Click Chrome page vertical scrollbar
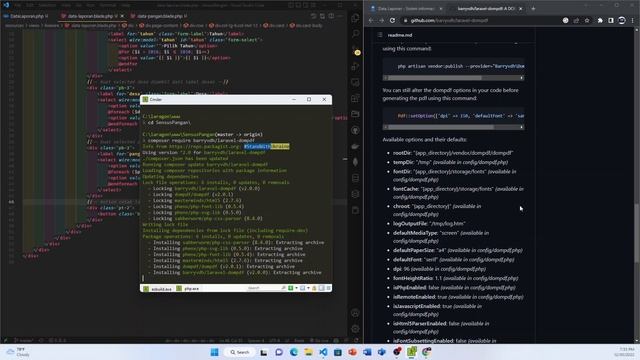640x360 pixels. pos(637,233)
